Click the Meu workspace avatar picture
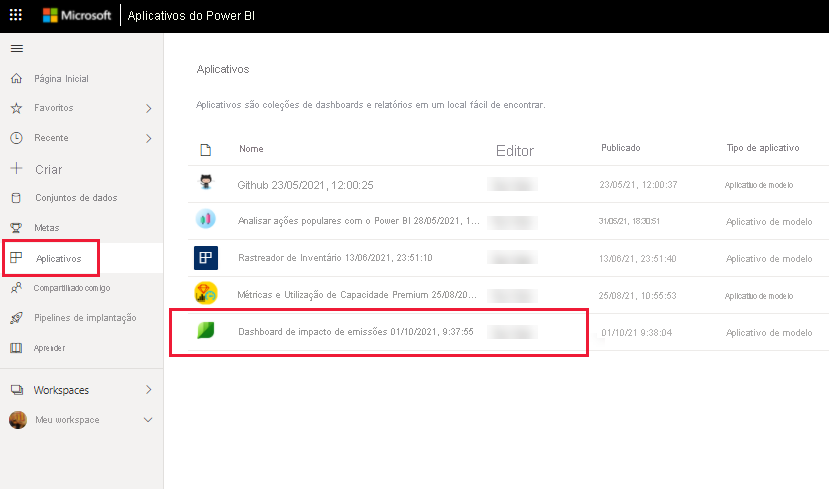 click(18, 420)
